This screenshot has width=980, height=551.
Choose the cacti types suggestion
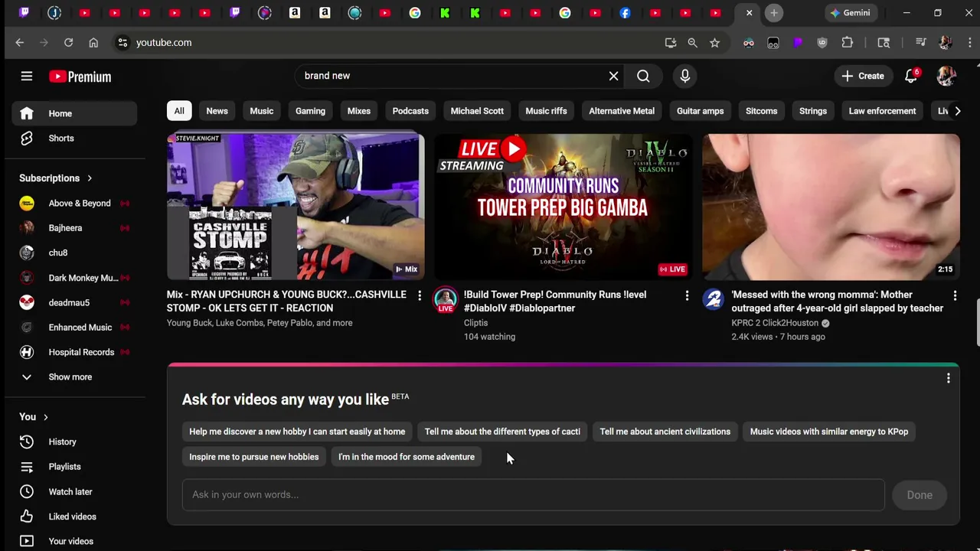point(502,432)
